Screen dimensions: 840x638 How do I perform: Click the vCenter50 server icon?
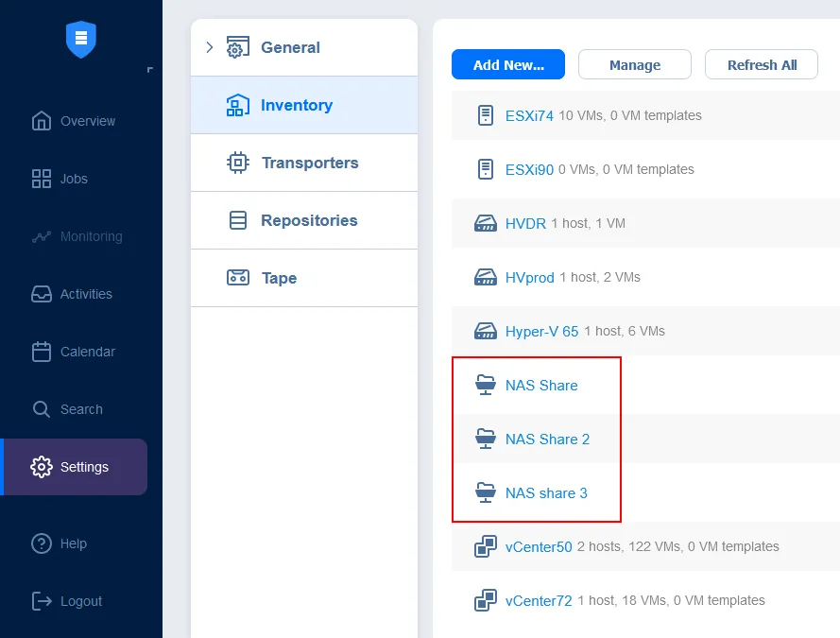click(486, 546)
